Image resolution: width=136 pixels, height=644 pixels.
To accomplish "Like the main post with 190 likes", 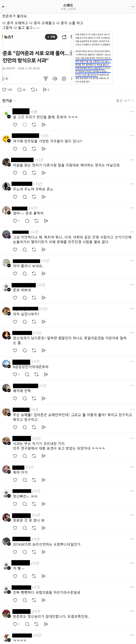I will click(7, 90).
